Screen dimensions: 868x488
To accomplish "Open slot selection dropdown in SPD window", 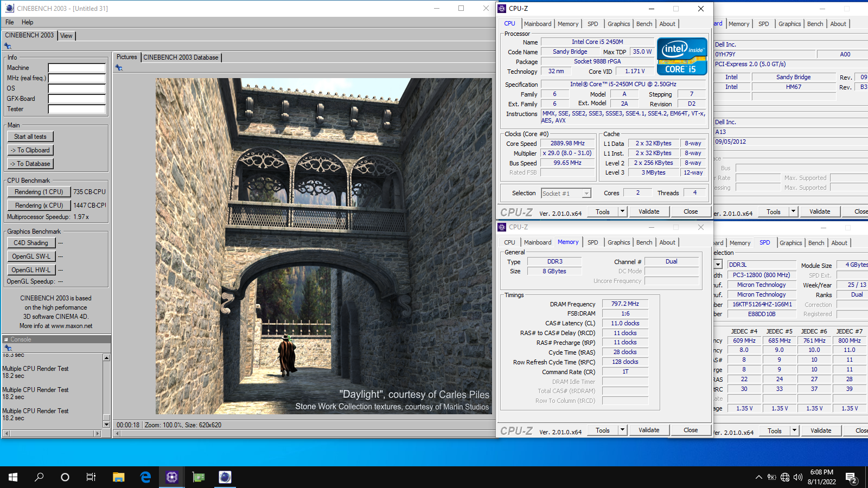I will [718, 265].
